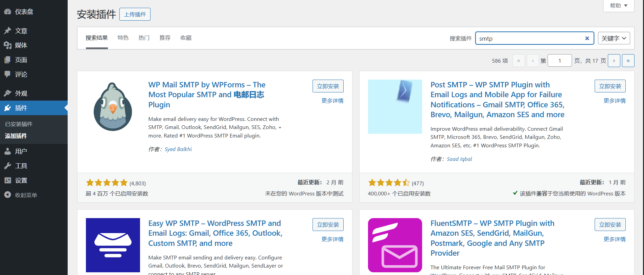Image resolution: width=644 pixels, height=275 pixels.
Task: Install Post SMTP via 立即安装
Action: click(610, 86)
